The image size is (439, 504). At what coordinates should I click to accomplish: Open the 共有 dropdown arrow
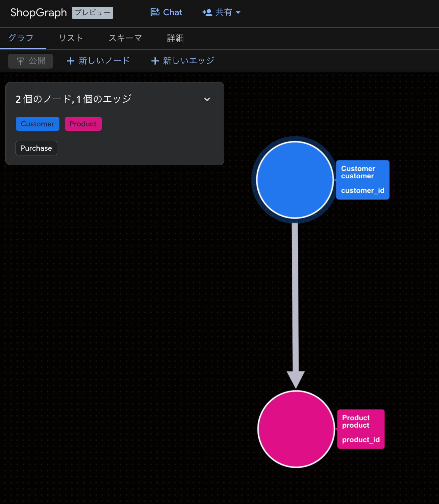[238, 12]
